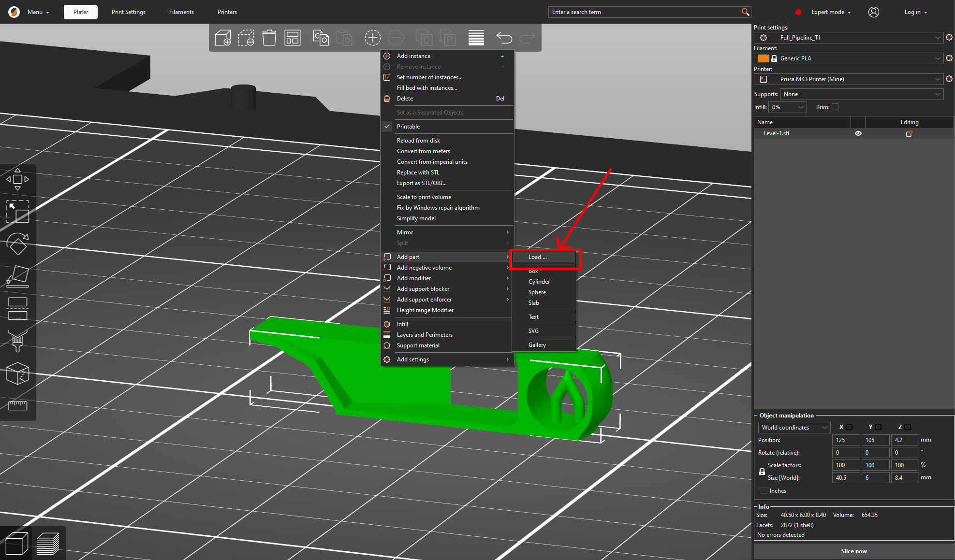Open the Printer preset dropdown
Viewport: 955px width, 560px height.
click(849, 79)
